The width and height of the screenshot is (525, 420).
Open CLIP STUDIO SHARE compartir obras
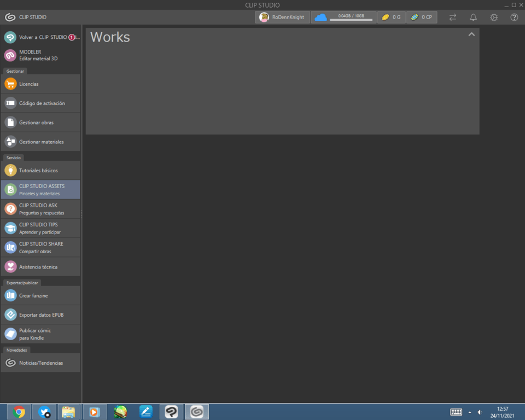pyautogui.click(x=40, y=247)
